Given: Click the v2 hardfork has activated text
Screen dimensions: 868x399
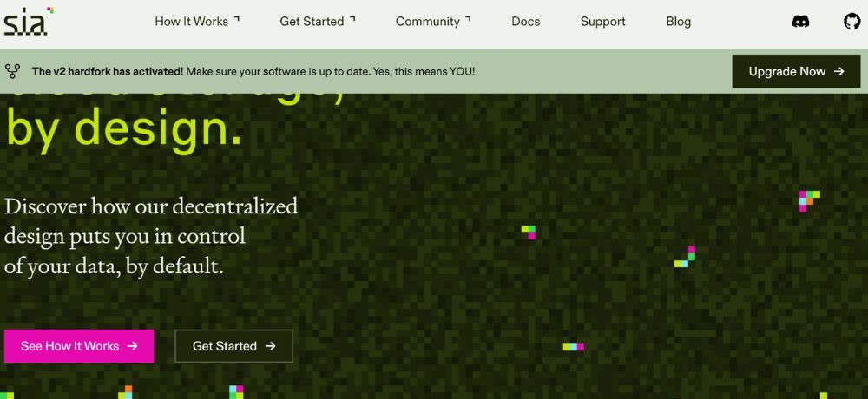Looking at the screenshot, I should pos(108,71).
